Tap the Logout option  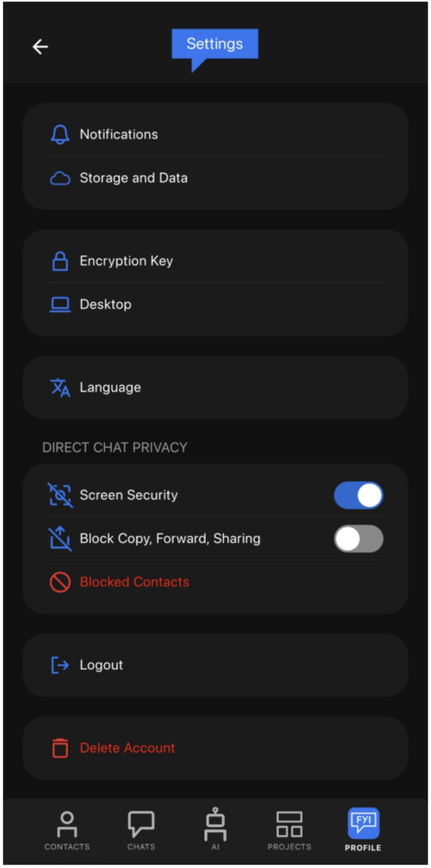215,665
